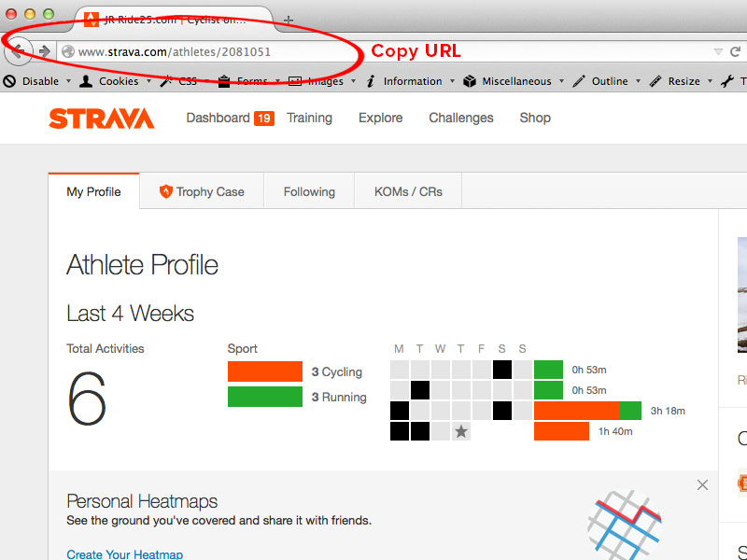
Task: Expand the Disable dropdown arrow
Action: click(x=68, y=81)
